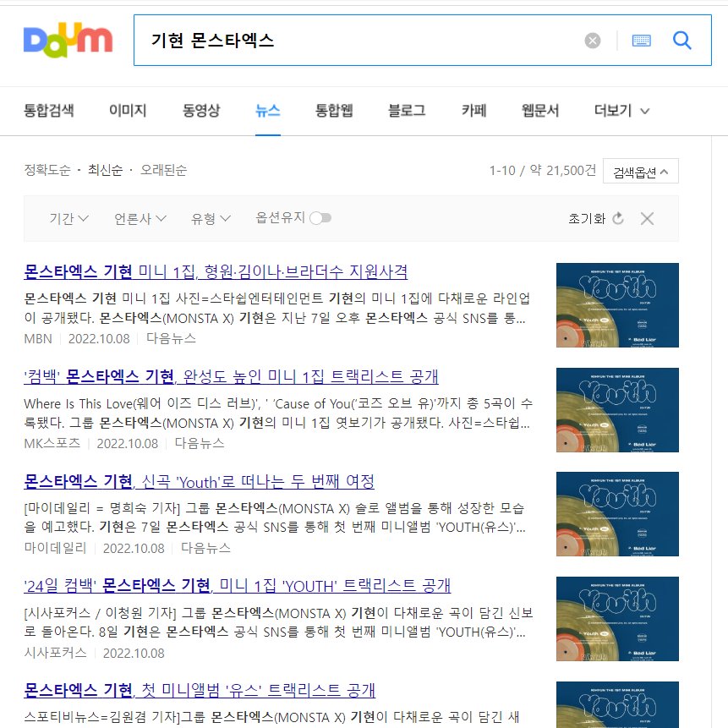
Task: Click the 초기화 reset text
Action: (587, 218)
